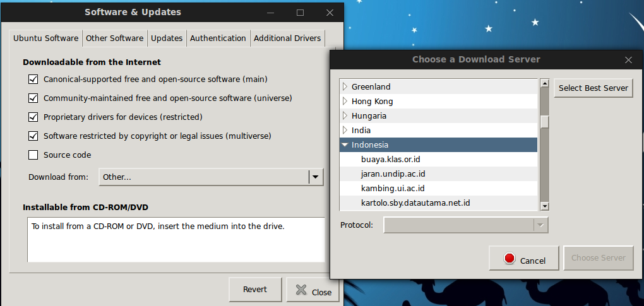Select server kambing.ui.ac.id
Viewport: 644px width, 306px height.
point(439,188)
